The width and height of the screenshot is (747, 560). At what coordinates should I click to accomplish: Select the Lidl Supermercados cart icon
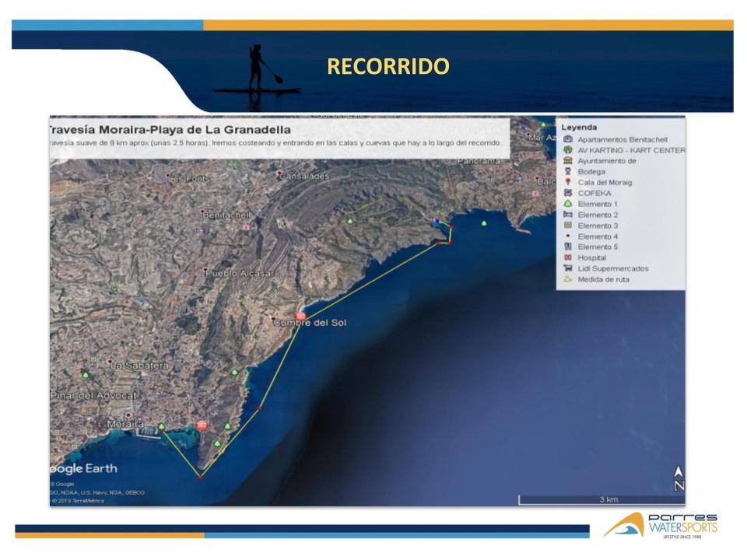(x=567, y=268)
